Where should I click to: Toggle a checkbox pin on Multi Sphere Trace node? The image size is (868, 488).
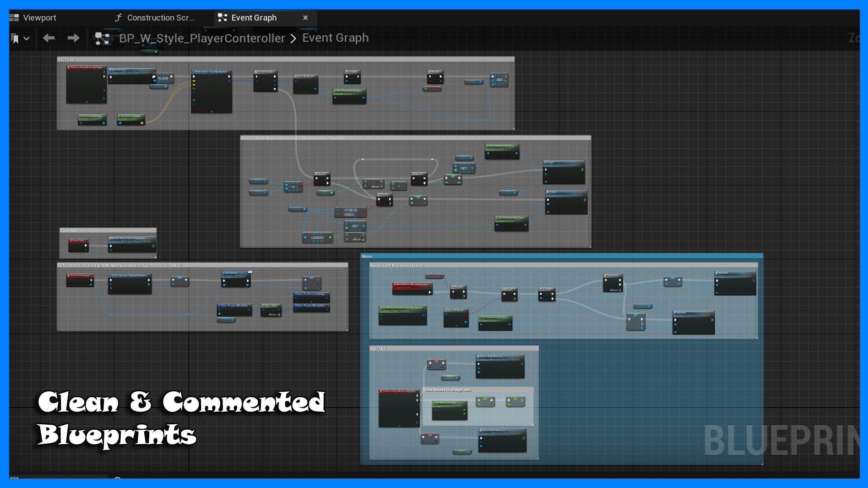pyautogui.click(x=194, y=96)
